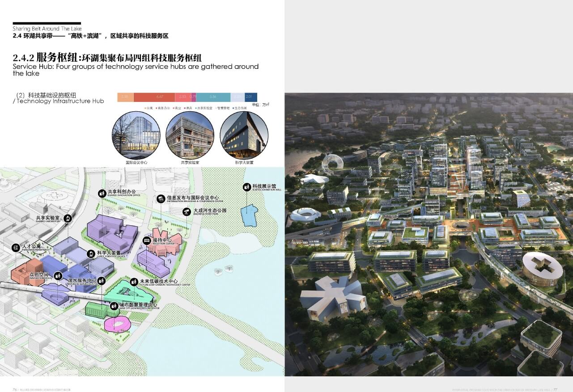The image size is (573, 392).
Task: Click the 科学大装置 circular building photo
Action: point(244,135)
